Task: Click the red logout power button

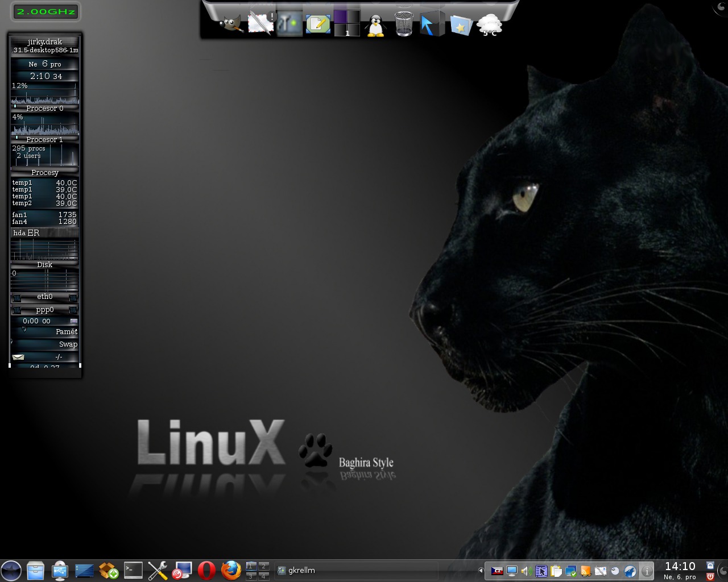Action: pyautogui.click(x=710, y=576)
